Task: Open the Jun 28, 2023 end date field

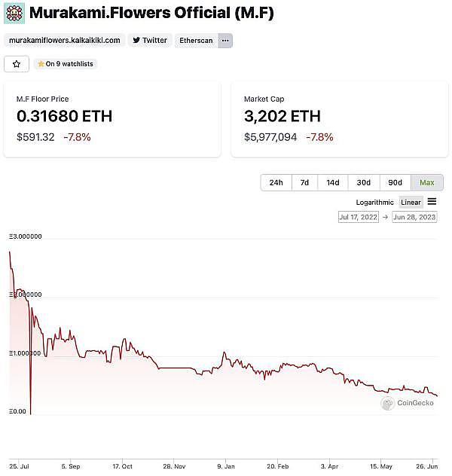Action: click(x=414, y=217)
